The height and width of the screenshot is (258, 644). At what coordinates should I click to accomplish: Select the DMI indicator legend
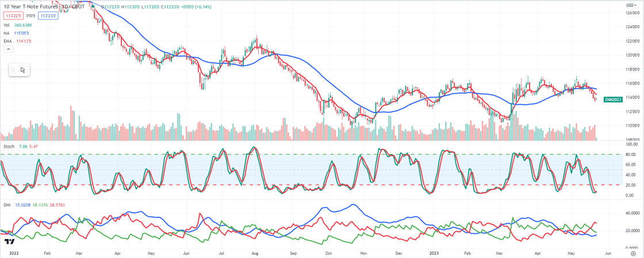[x=8, y=205]
